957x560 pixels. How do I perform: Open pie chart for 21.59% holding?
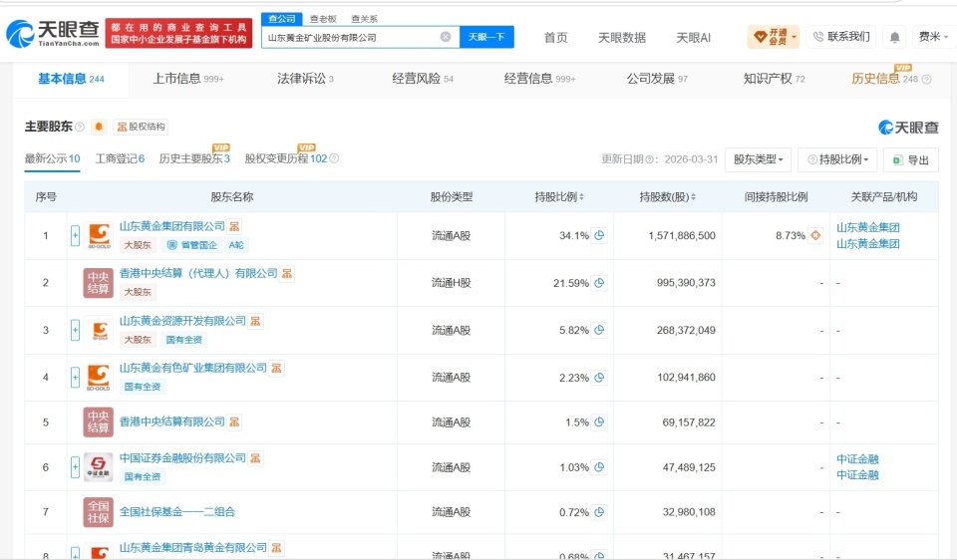coord(599,283)
